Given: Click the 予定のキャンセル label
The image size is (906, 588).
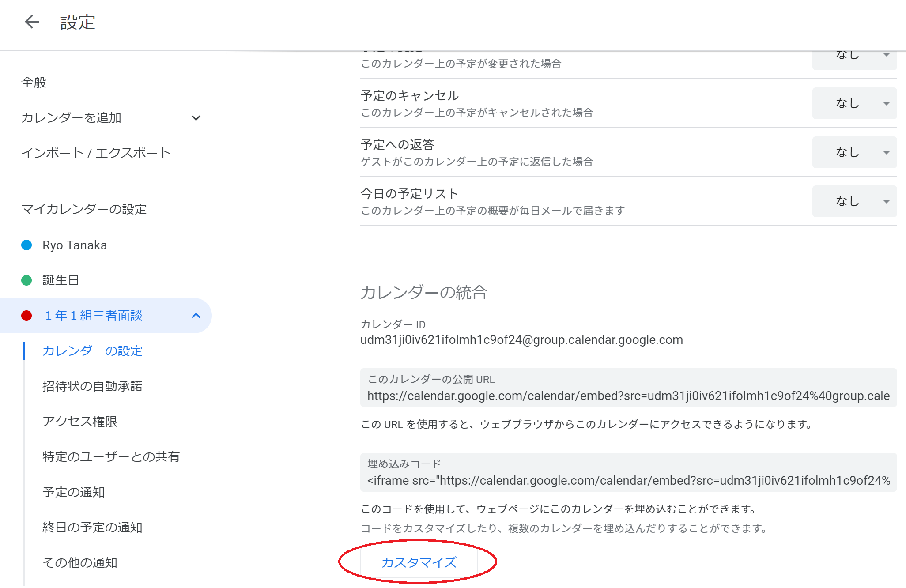Looking at the screenshot, I should [x=410, y=96].
